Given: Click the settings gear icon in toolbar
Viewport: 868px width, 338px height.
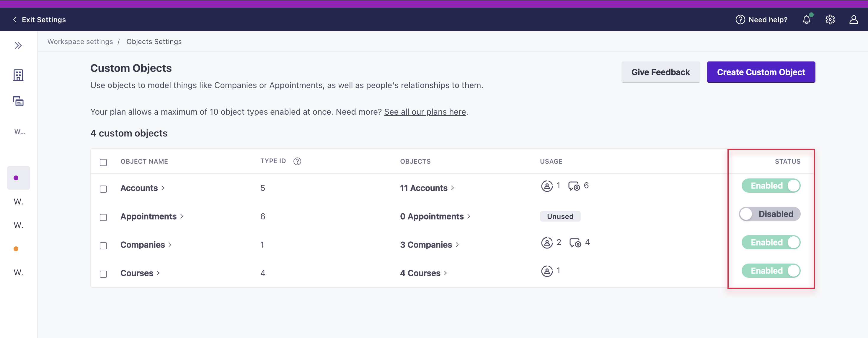Looking at the screenshot, I should click(830, 19).
